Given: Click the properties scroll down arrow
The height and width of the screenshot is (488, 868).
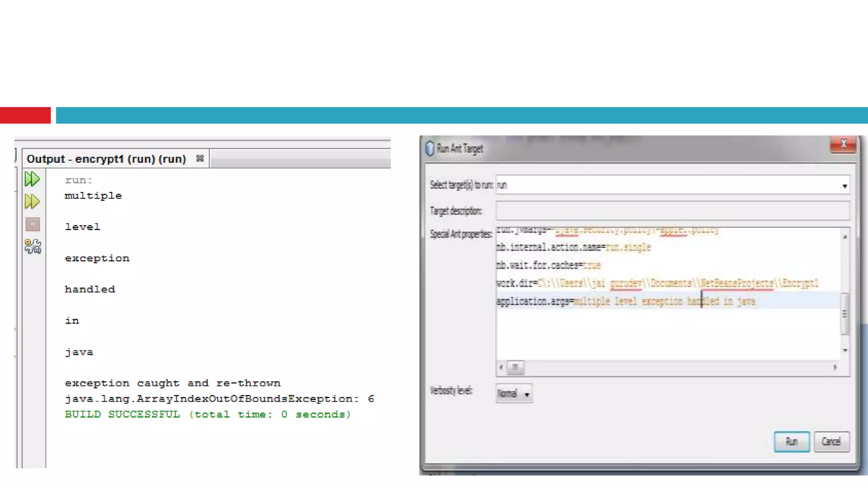Looking at the screenshot, I should pyautogui.click(x=845, y=350).
